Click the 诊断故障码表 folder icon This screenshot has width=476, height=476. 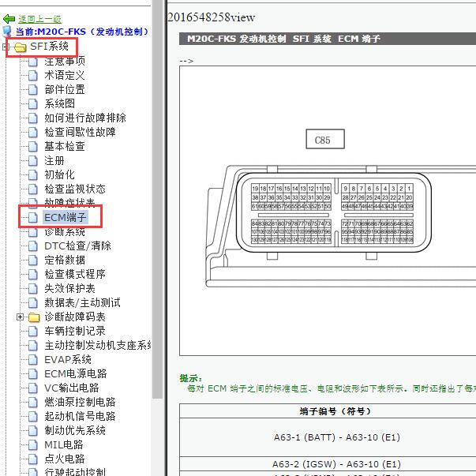(x=34, y=317)
